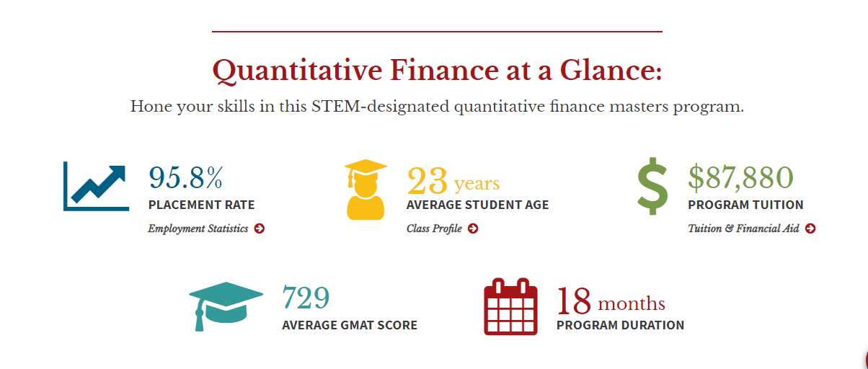Click the arrow beside Class Profile
Viewport: 868px width, 369px height.
tap(473, 228)
